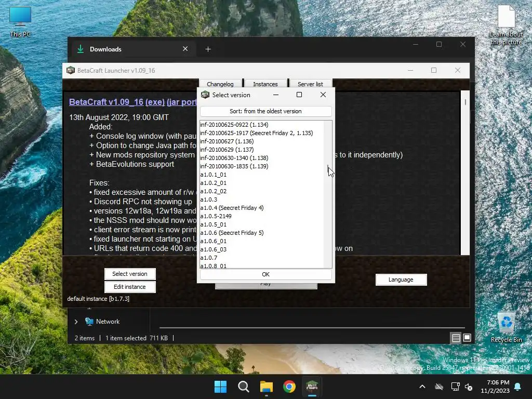The height and width of the screenshot is (399, 532).
Task: Open notification bell in system tray
Action: point(518,387)
